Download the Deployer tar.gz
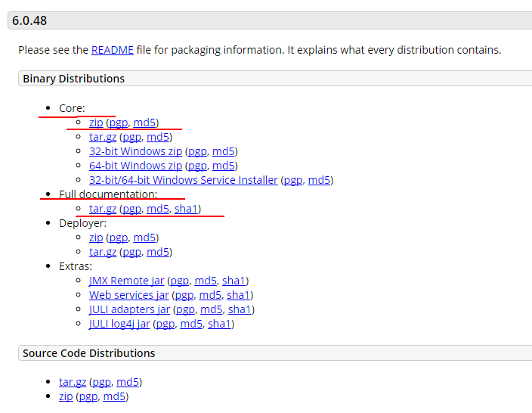 103,252
